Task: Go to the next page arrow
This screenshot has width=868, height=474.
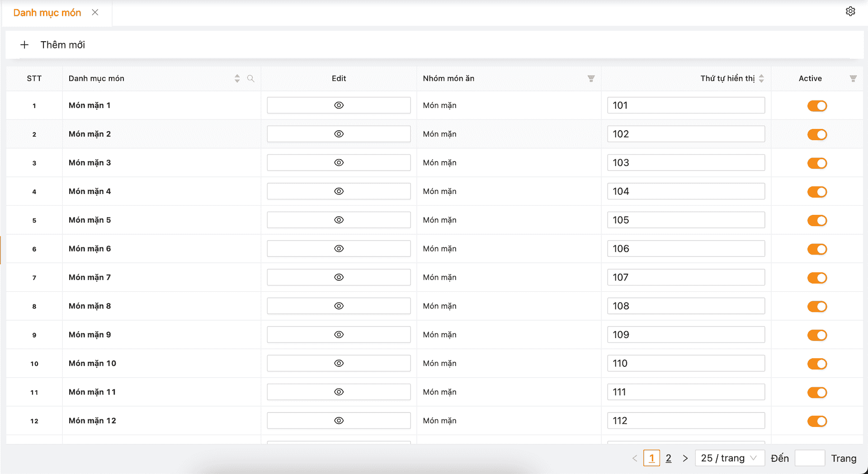Action: coord(685,458)
